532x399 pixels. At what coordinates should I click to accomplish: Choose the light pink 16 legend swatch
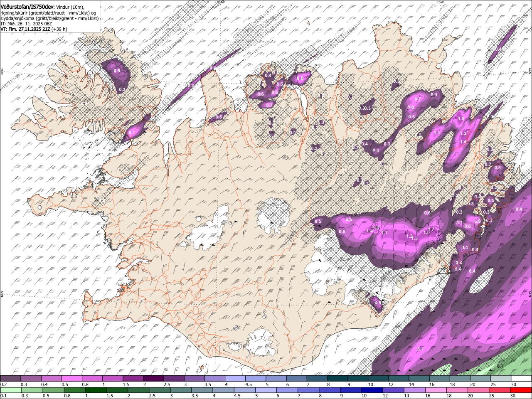(x=436, y=390)
